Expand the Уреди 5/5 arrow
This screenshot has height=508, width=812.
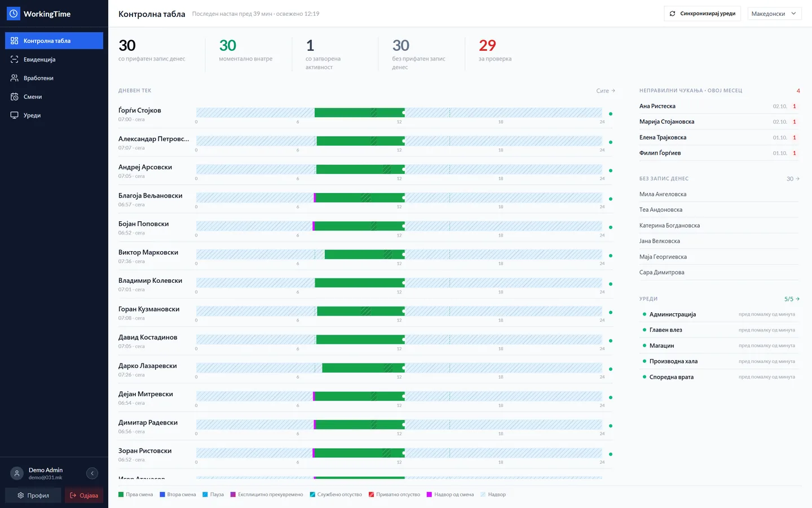(797, 299)
